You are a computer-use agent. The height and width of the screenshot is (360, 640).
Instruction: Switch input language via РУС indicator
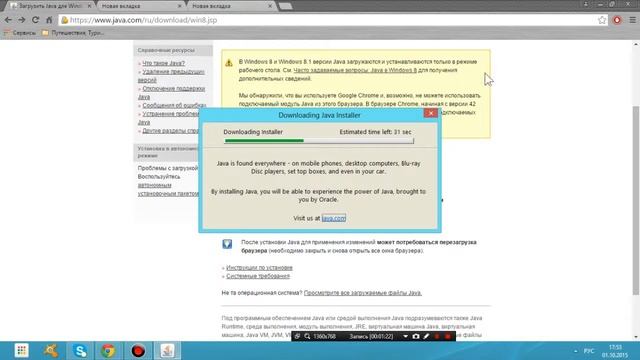[589, 351]
